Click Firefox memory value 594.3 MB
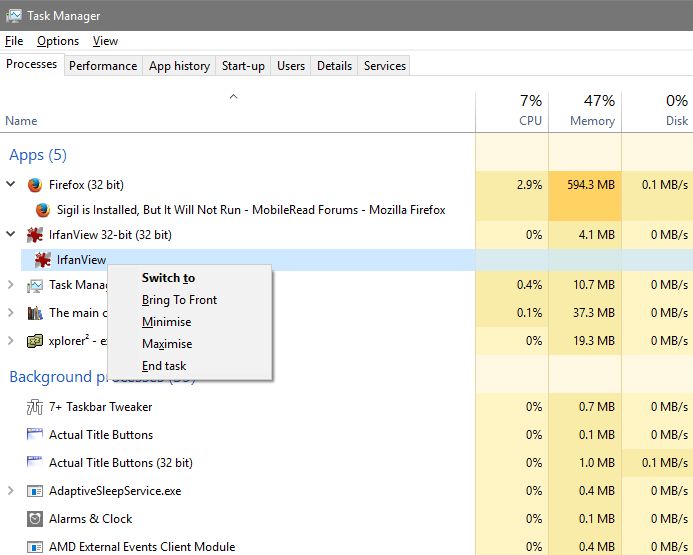 point(591,185)
